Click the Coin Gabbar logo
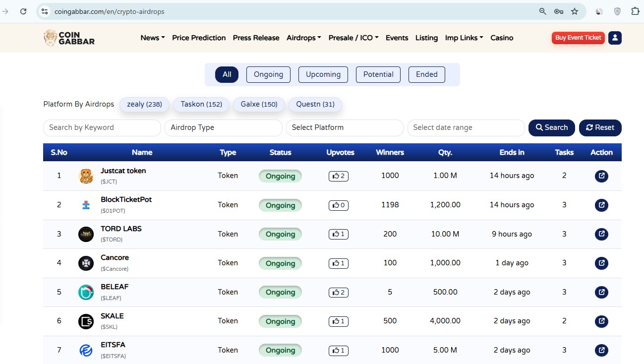Screen dimensions: 644x364 click(69, 38)
